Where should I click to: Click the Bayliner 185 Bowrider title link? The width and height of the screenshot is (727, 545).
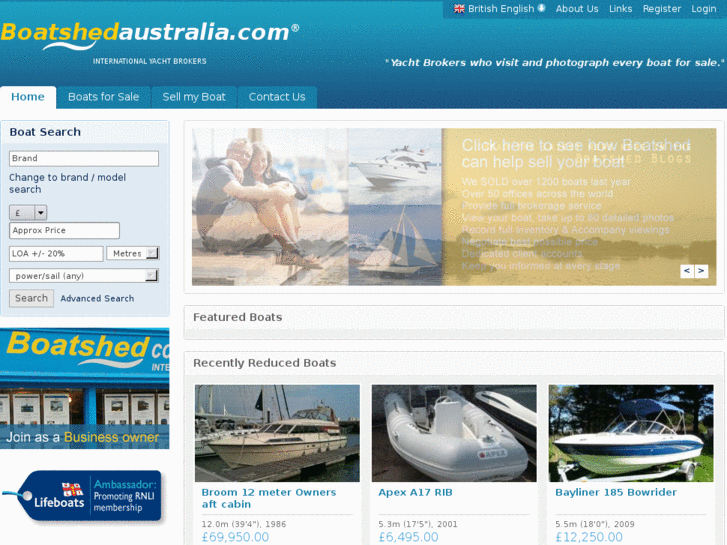click(616, 493)
